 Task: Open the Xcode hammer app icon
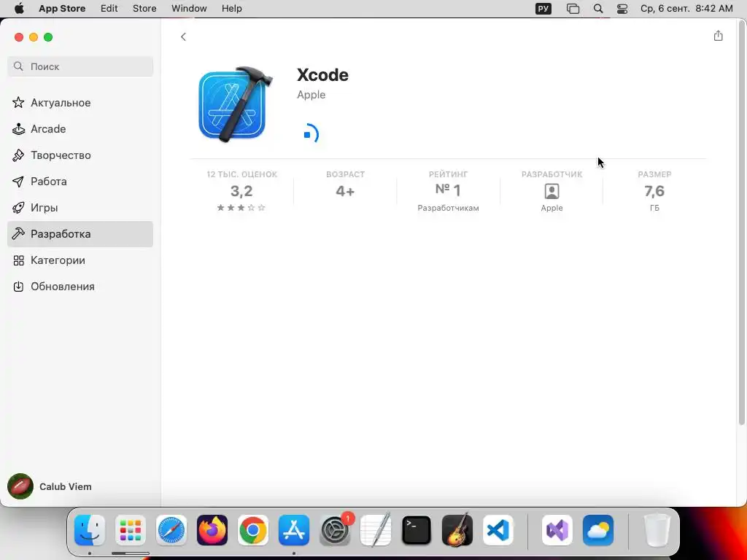[236, 104]
